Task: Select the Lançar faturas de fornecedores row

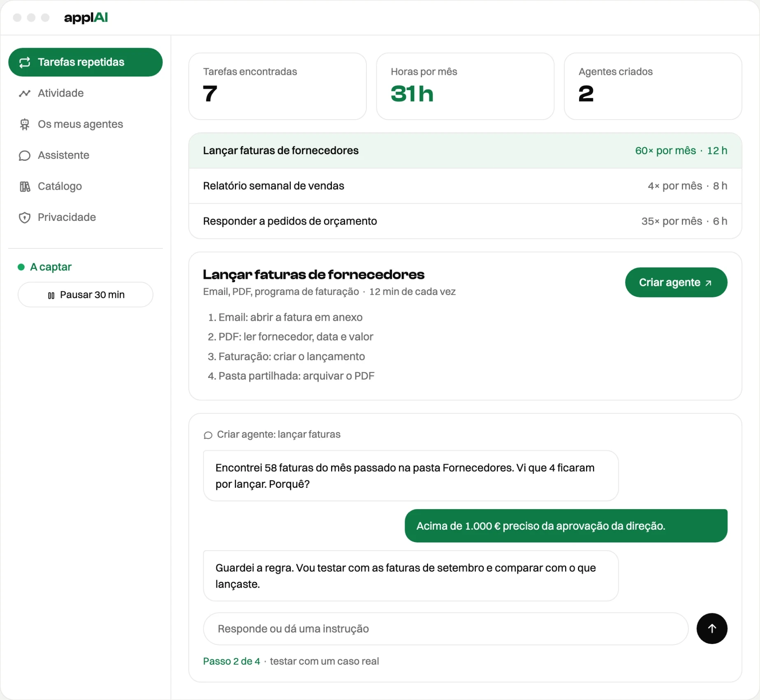Action: (465, 151)
